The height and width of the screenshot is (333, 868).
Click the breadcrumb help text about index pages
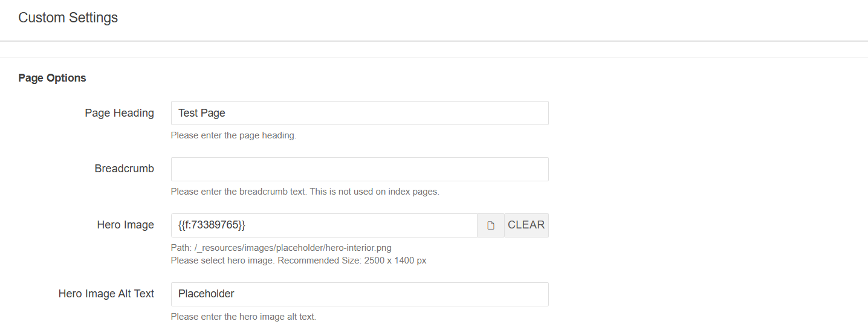click(x=305, y=192)
